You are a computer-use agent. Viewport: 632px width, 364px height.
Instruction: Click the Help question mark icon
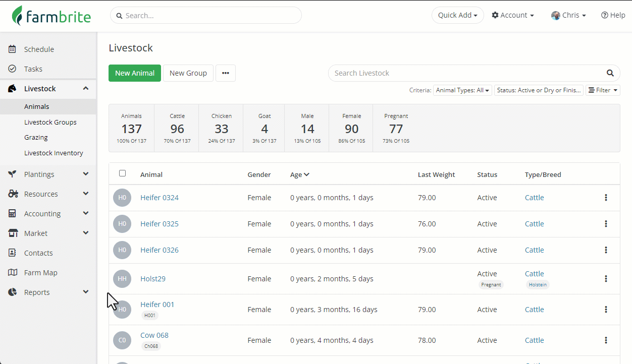point(604,15)
